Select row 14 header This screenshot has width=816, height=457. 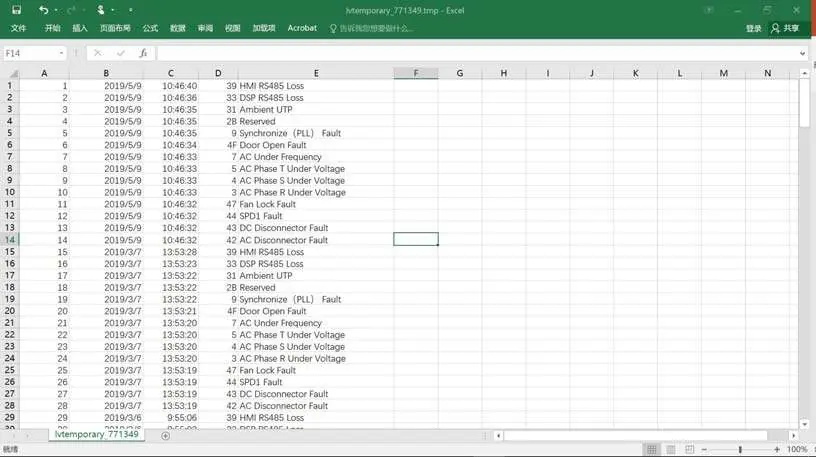pos(10,240)
